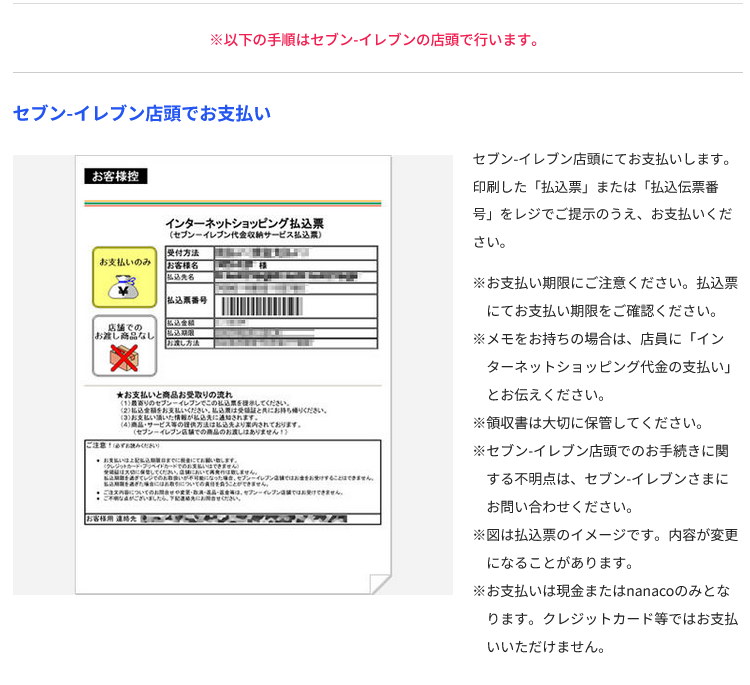Click the 払込票番号 label on slip
Image resolution: width=750 pixels, height=685 pixels.
pos(187,300)
